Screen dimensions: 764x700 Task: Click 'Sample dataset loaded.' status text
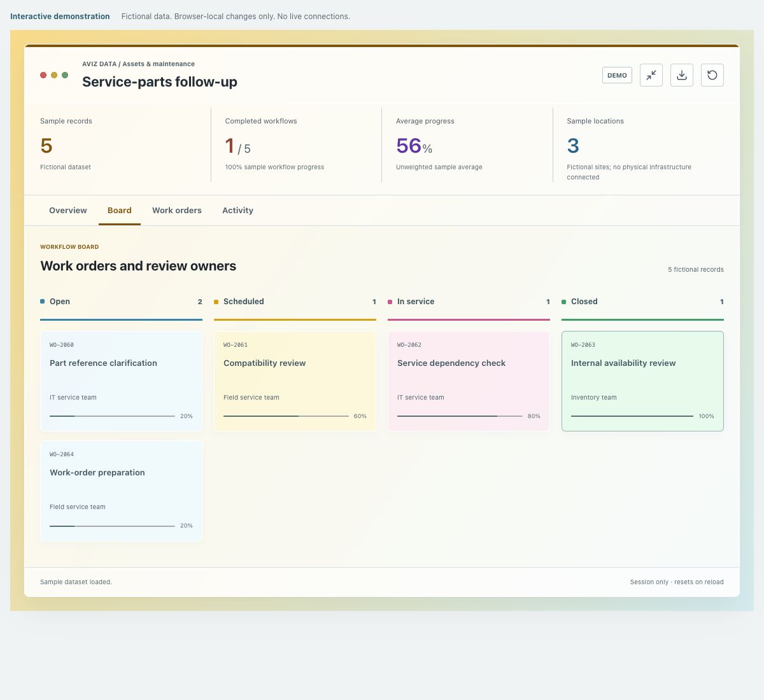[76, 582]
